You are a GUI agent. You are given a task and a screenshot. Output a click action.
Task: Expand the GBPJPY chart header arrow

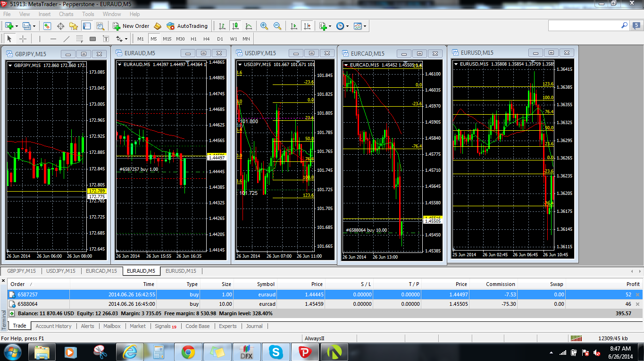(x=11, y=65)
